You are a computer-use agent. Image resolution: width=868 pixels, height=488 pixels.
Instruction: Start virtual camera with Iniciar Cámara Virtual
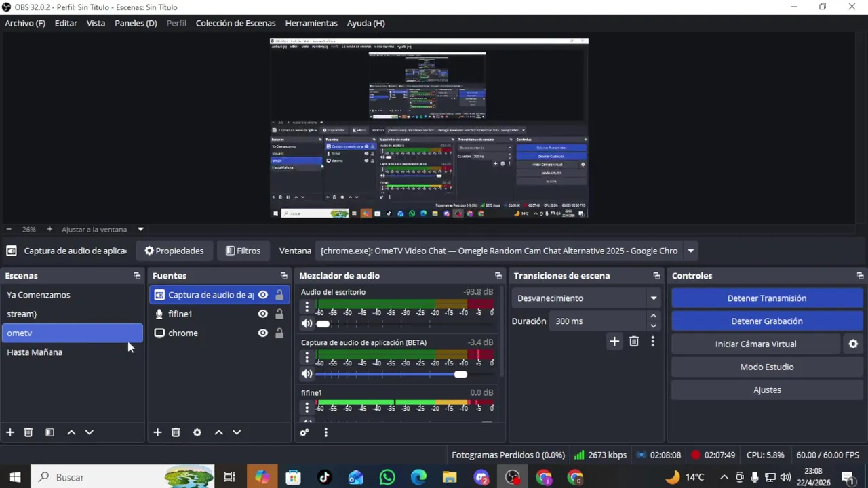coord(756,344)
